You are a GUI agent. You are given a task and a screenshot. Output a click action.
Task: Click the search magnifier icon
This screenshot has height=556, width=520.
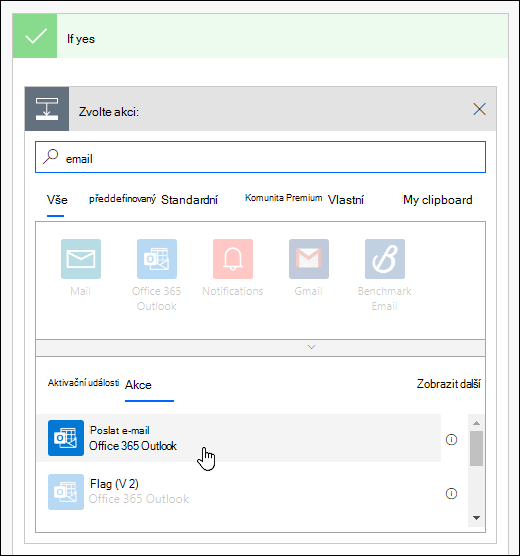(51, 156)
